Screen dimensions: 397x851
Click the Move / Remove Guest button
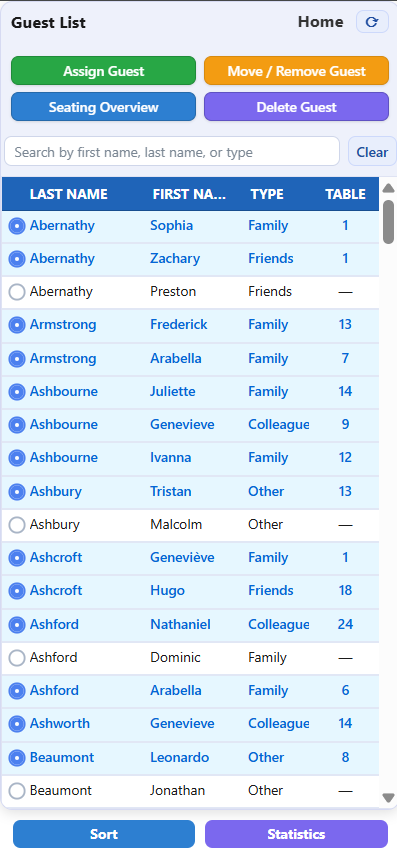pos(297,71)
